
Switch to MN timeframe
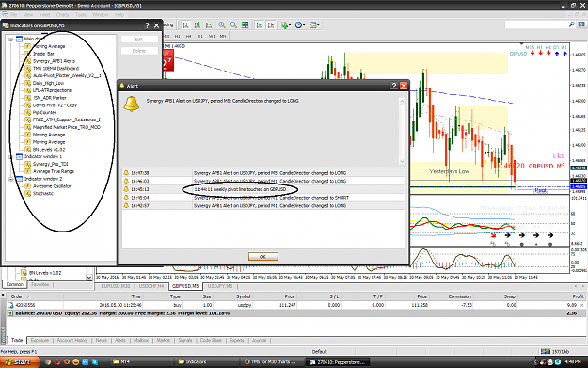tap(223, 37)
